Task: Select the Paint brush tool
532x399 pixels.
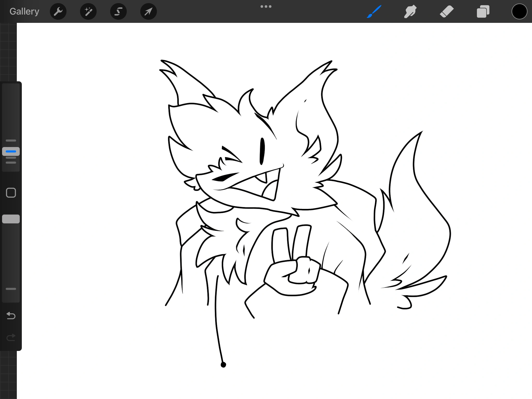Action: [374, 11]
